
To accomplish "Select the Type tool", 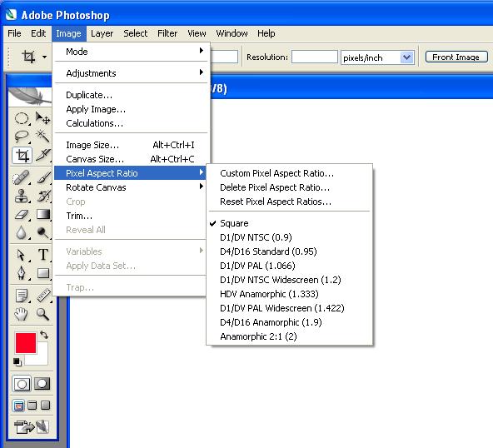I will [x=43, y=255].
